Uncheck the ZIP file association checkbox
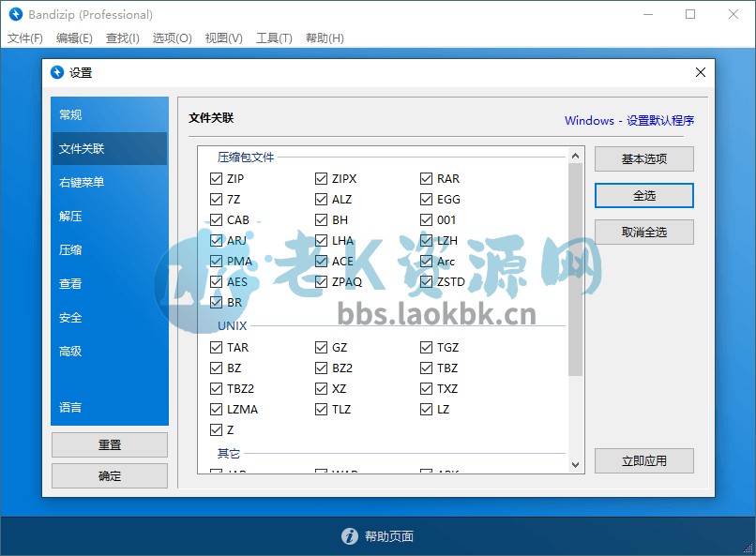This screenshot has width=756, height=556. pyautogui.click(x=217, y=178)
